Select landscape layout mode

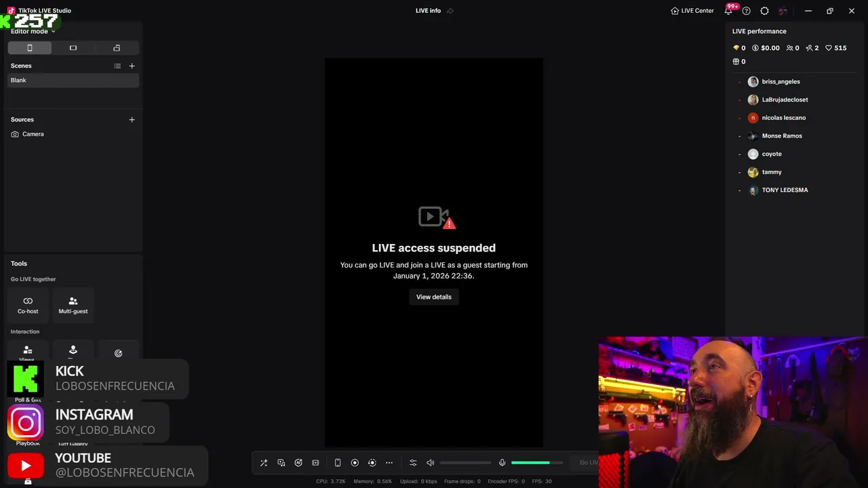[73, 48]
